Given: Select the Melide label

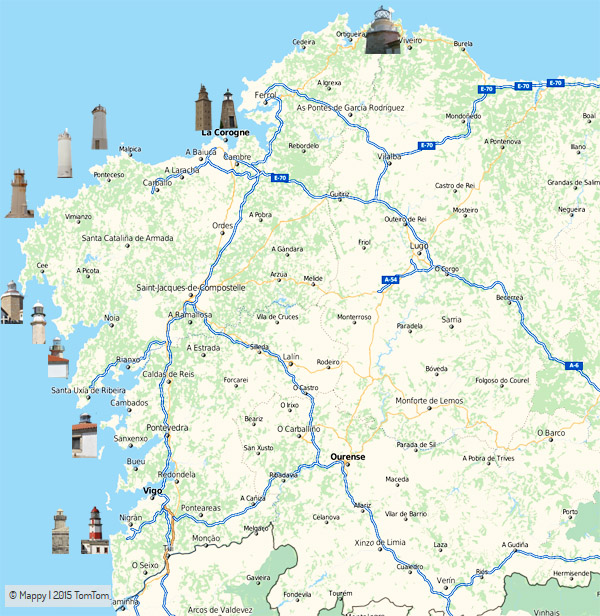Looking at the screenshot, I should tap(313, 278).
